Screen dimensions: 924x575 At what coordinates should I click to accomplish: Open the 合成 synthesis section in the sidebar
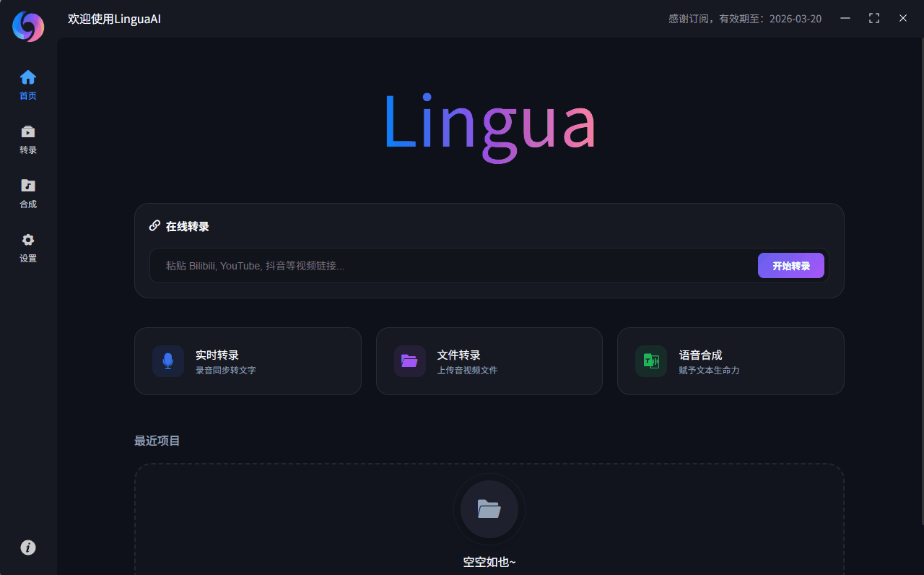pos(28,194)
